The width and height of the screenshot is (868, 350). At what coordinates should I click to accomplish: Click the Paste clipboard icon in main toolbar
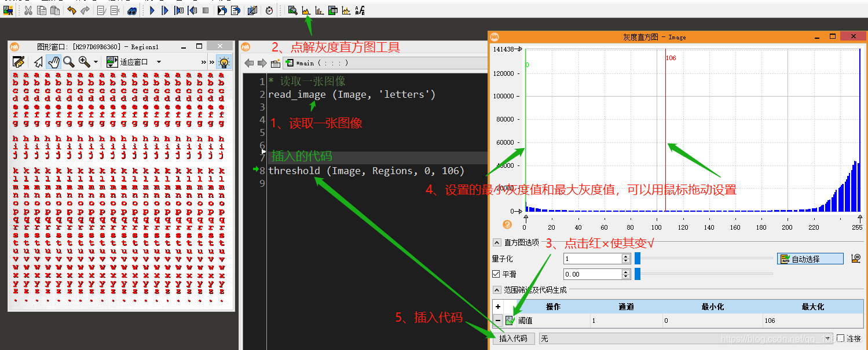click(55, 10)
